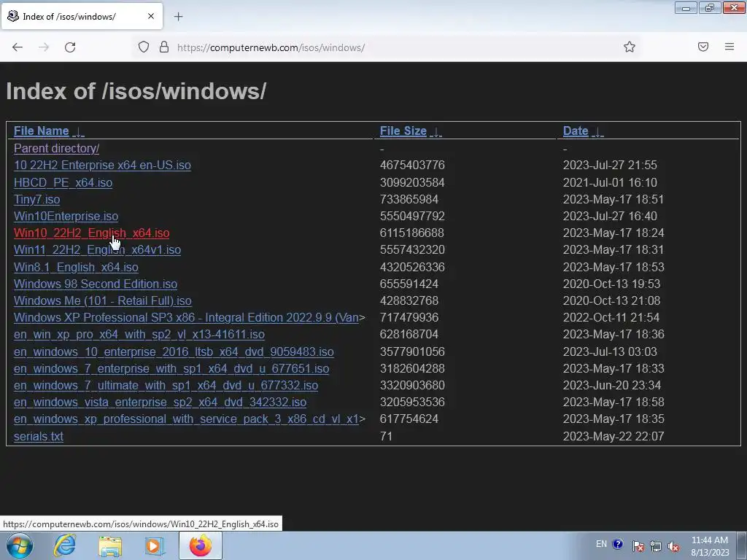Sort by File Name column header
747x560 pixels.
point(42,131)
